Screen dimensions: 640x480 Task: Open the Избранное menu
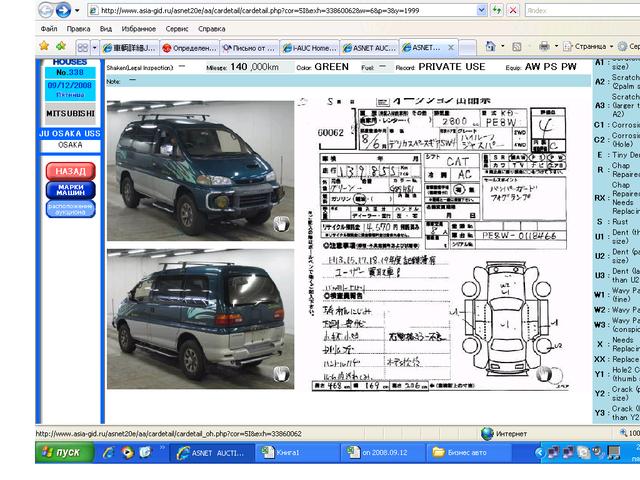click(139, 29)
